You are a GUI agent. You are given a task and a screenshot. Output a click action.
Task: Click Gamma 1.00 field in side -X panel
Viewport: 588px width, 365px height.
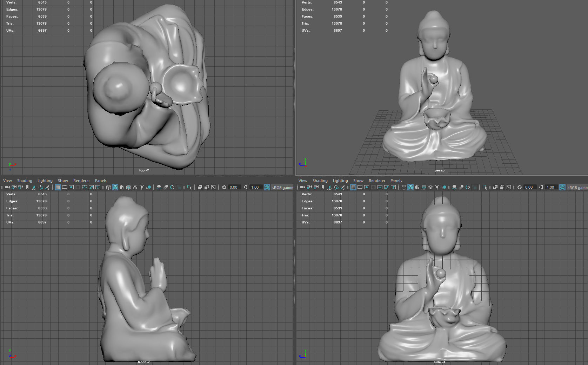[551, 187]
